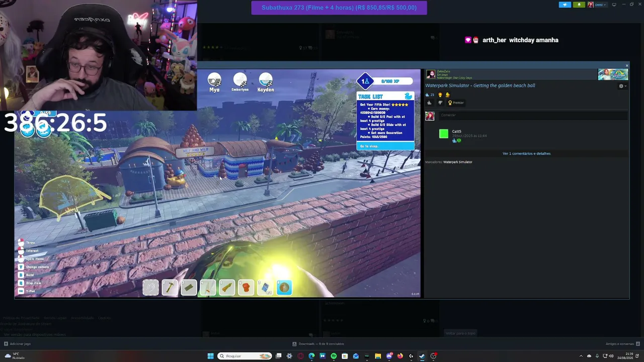This screenshot has width=644, height=362.
Task: Switch to the Steam taskbar icon
Action: click(x=422, y=356)
